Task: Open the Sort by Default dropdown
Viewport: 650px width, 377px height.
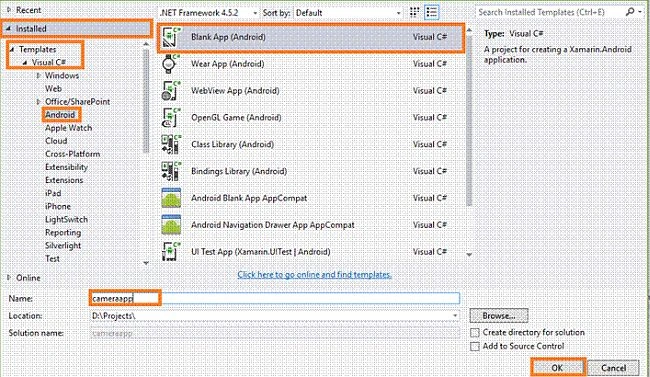Action: click(x=348, y=13)
